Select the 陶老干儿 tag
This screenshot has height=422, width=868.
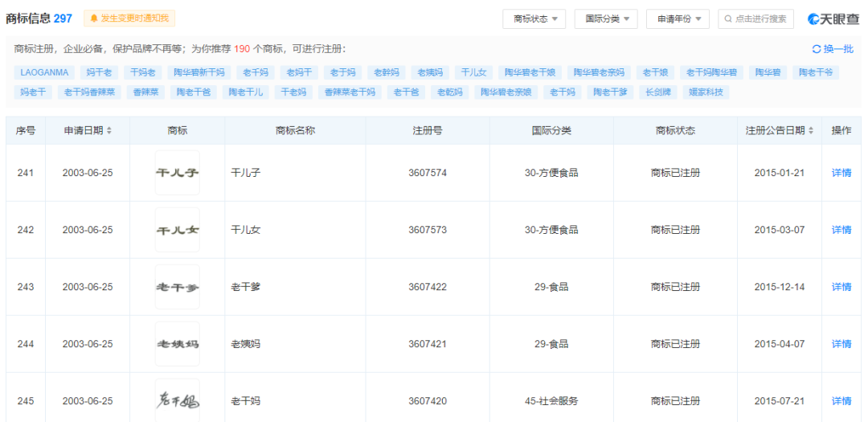point(246,92)
